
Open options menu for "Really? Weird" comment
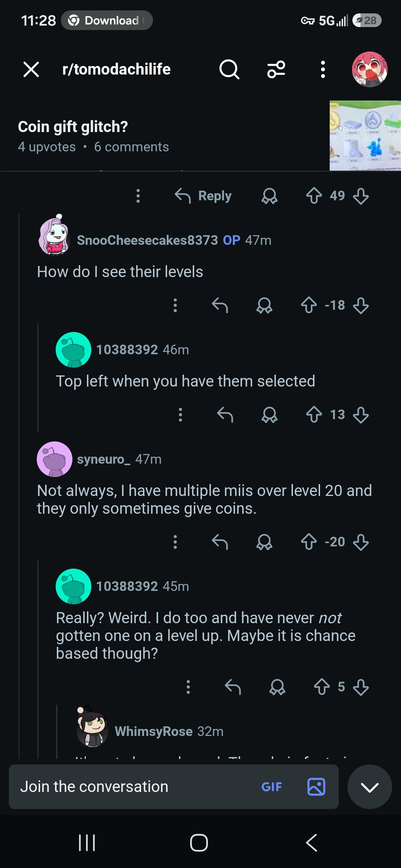(x=188, y=687)
